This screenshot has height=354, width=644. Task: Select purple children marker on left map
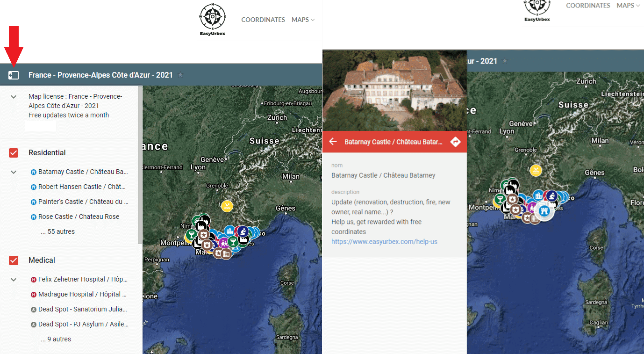click(x=224, y=243)
